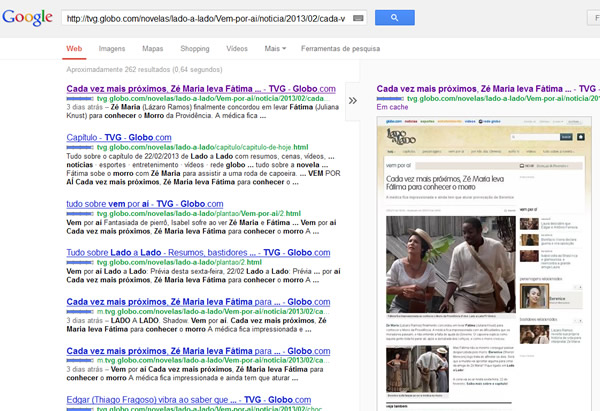Open Ferramentas de pesquisa

[341, 49]
